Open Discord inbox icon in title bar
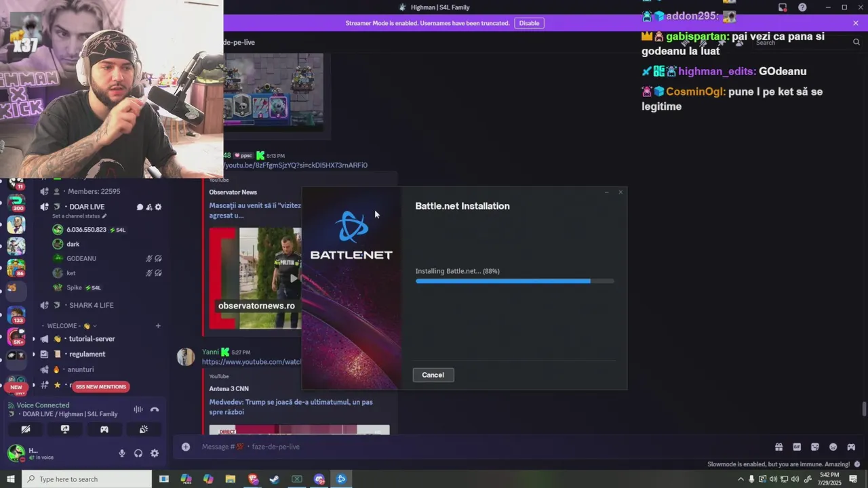 (783, 7)
